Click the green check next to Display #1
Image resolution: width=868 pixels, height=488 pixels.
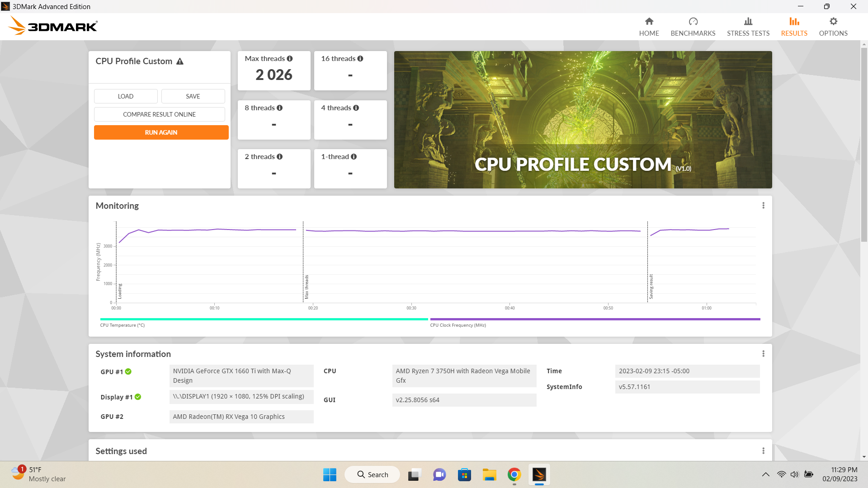[x=138, y=397]
